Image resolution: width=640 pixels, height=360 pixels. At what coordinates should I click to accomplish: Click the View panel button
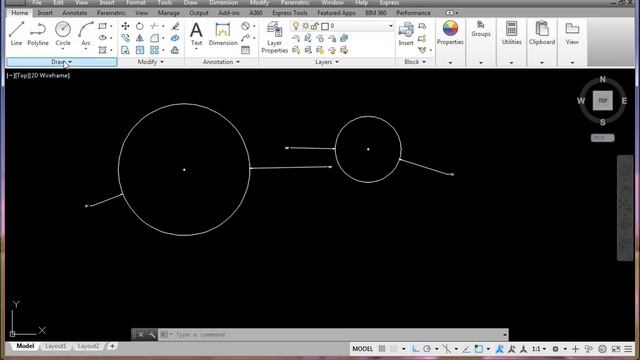572,33
